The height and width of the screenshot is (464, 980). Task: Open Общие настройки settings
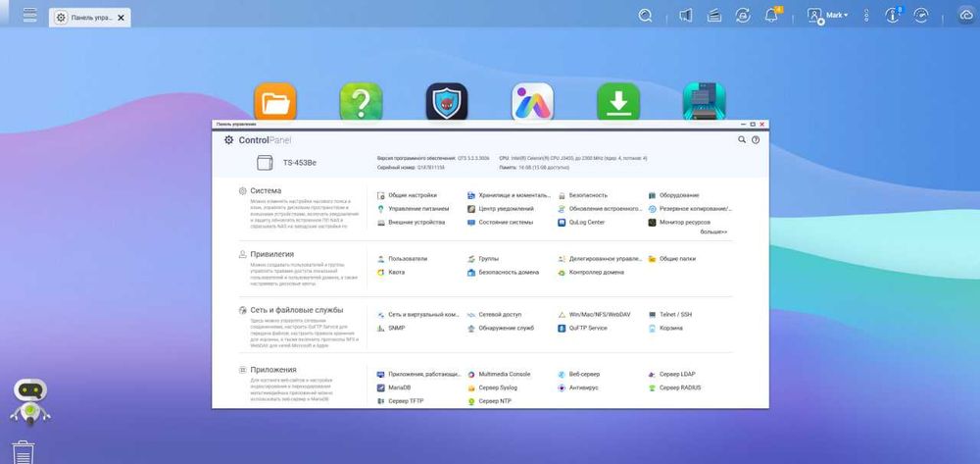(408, 196)
